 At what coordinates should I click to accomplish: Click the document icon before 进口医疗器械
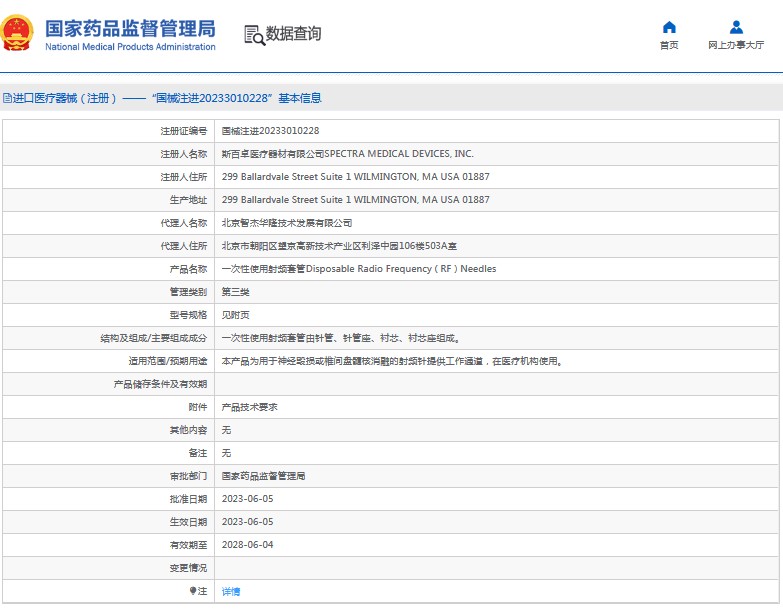[x=7, y=98]
